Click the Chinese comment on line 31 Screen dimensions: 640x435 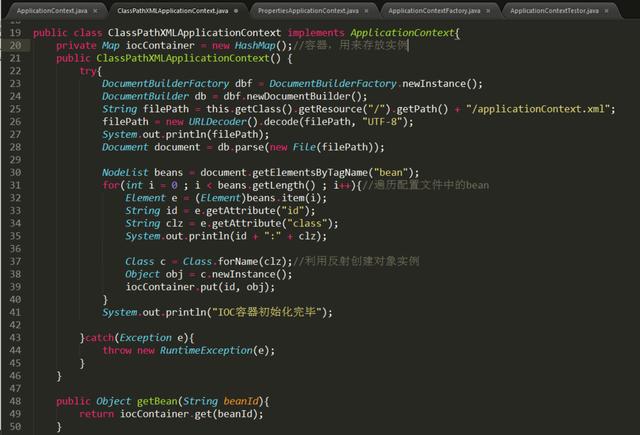(426, 185)
